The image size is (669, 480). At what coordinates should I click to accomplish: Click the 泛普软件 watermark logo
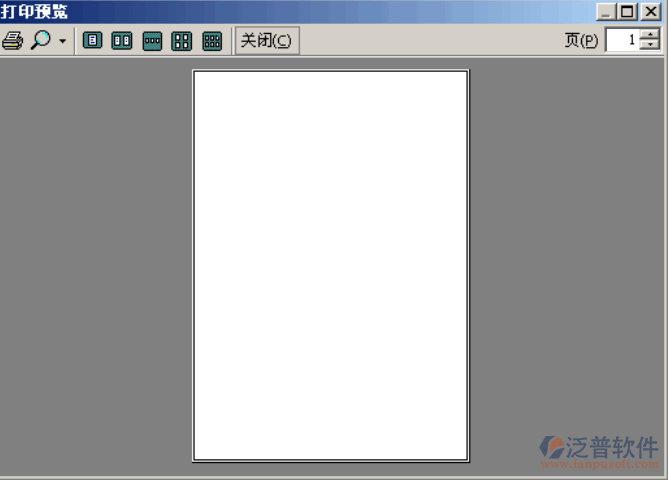coord(598,448)
